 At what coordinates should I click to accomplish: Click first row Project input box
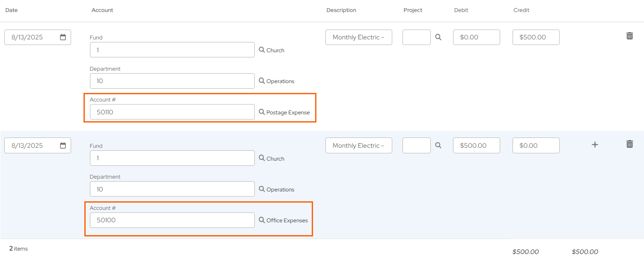point(416,37)
